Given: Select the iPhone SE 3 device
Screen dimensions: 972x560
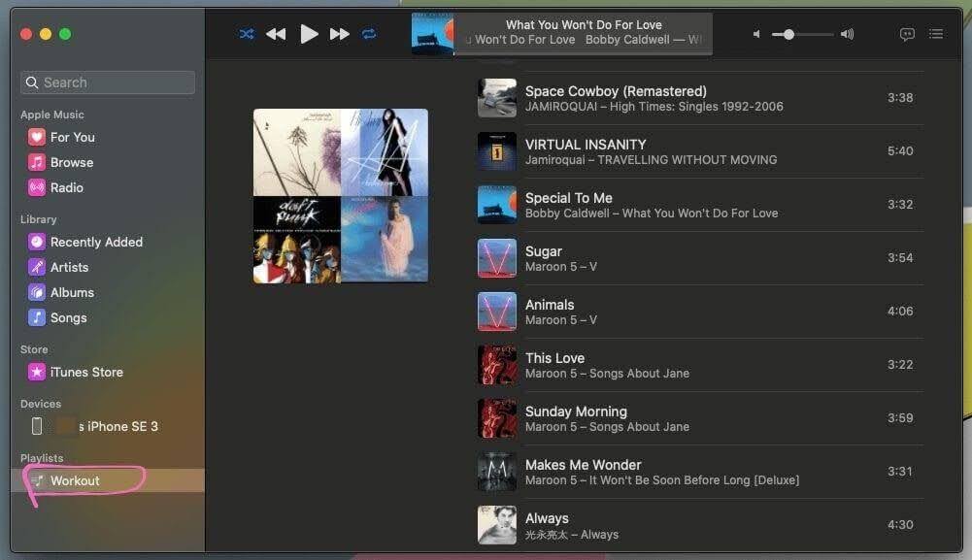Looking at the screenshot, I should pos(108,426).
